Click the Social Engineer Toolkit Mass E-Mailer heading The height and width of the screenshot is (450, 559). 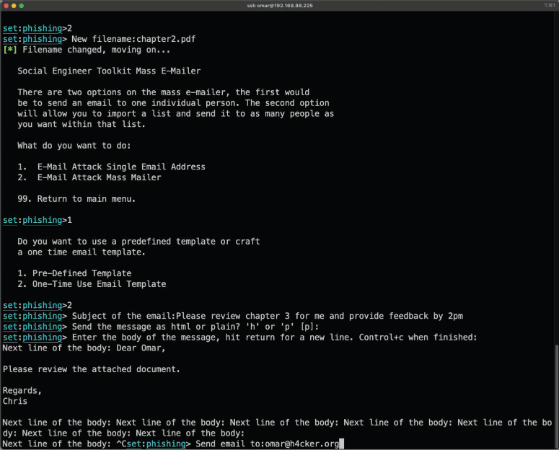[109, 71]
